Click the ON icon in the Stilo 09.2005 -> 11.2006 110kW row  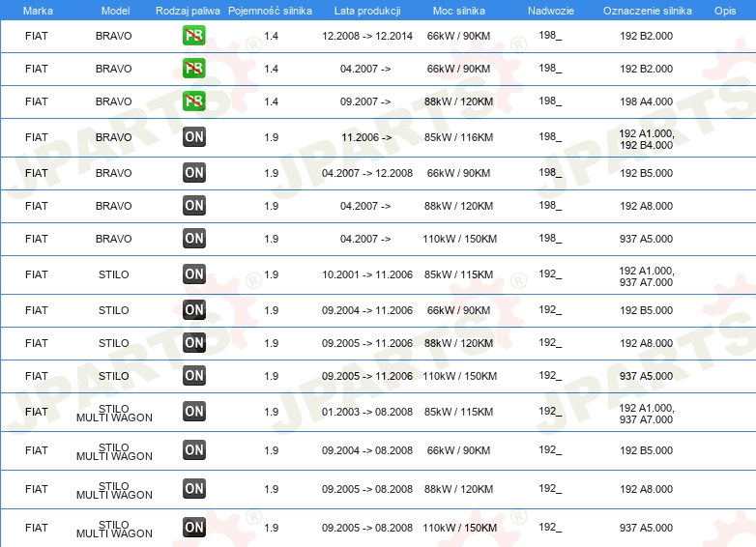click(x=194, y=375)
